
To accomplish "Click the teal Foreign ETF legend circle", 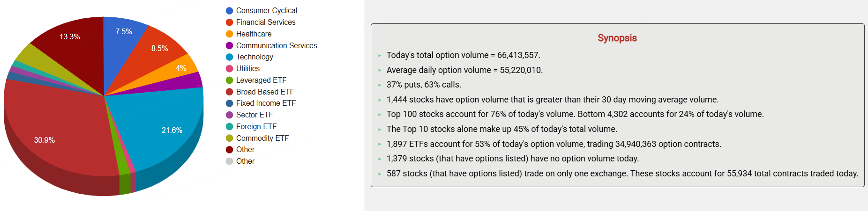I will (x=229, y=127).
